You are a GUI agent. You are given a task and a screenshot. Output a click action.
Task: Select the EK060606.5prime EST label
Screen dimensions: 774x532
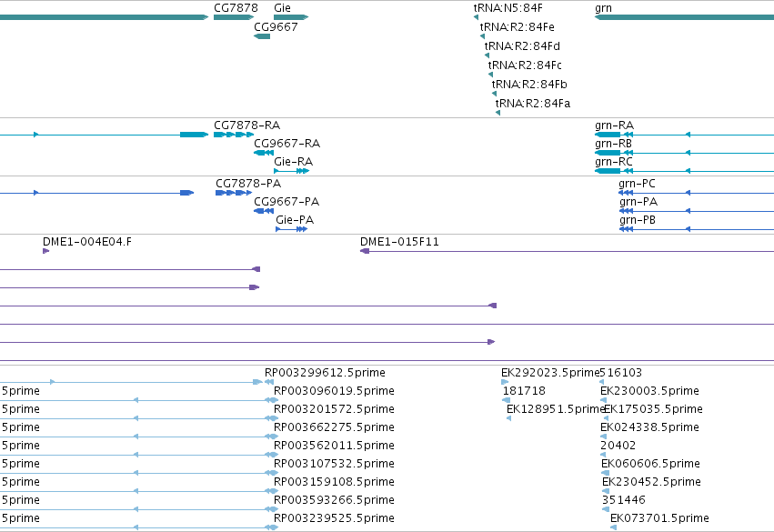tap(650, 464)
